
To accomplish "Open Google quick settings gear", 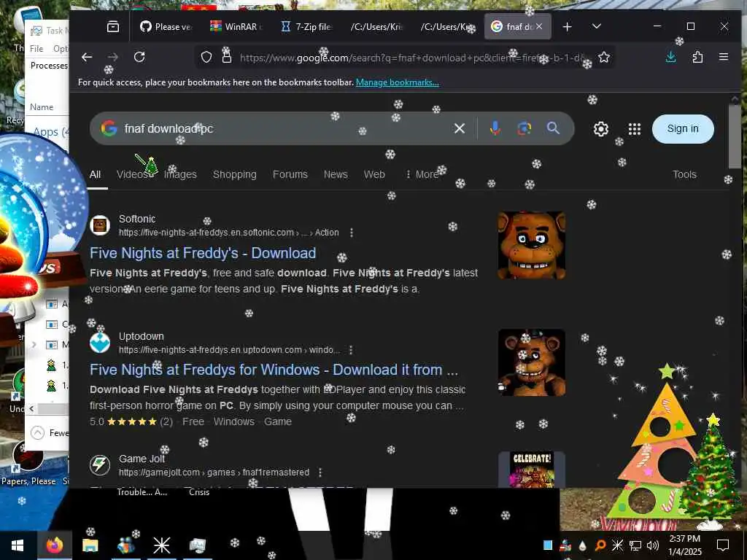I will click(x=601, y=129).
